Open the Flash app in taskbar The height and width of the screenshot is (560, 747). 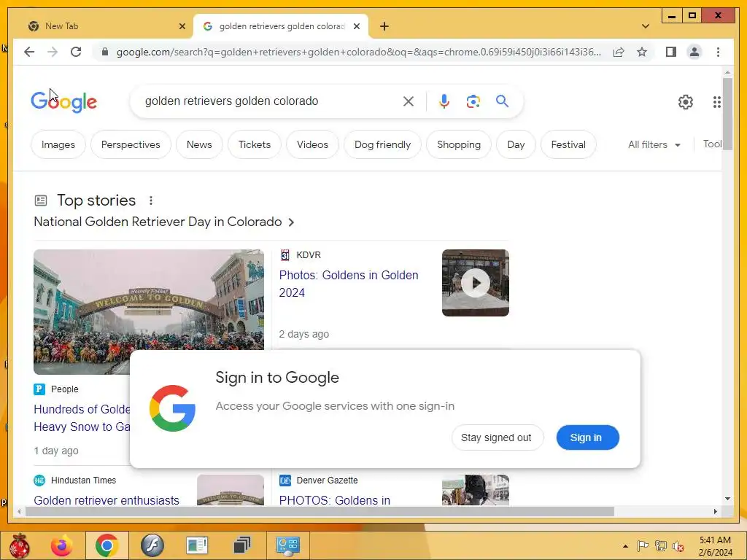152,545
